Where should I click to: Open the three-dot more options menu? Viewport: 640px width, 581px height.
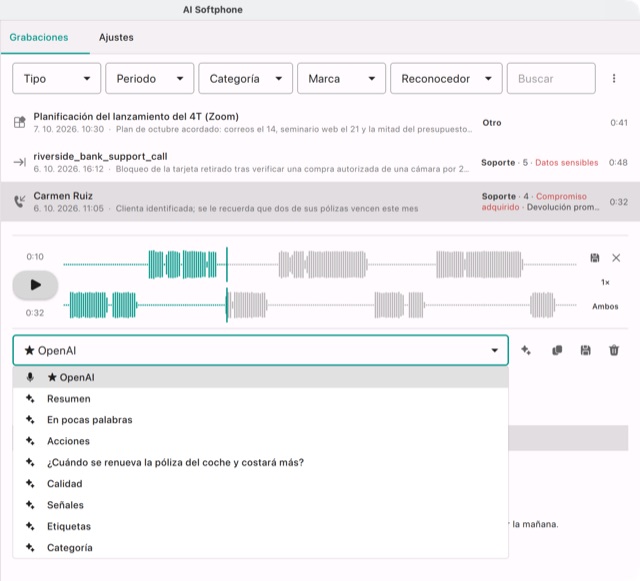[614, 78]
